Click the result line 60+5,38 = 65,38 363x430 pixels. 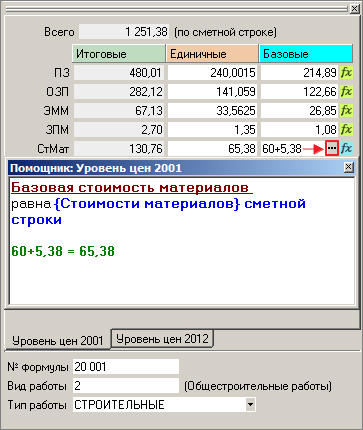[x=63, y=251]
